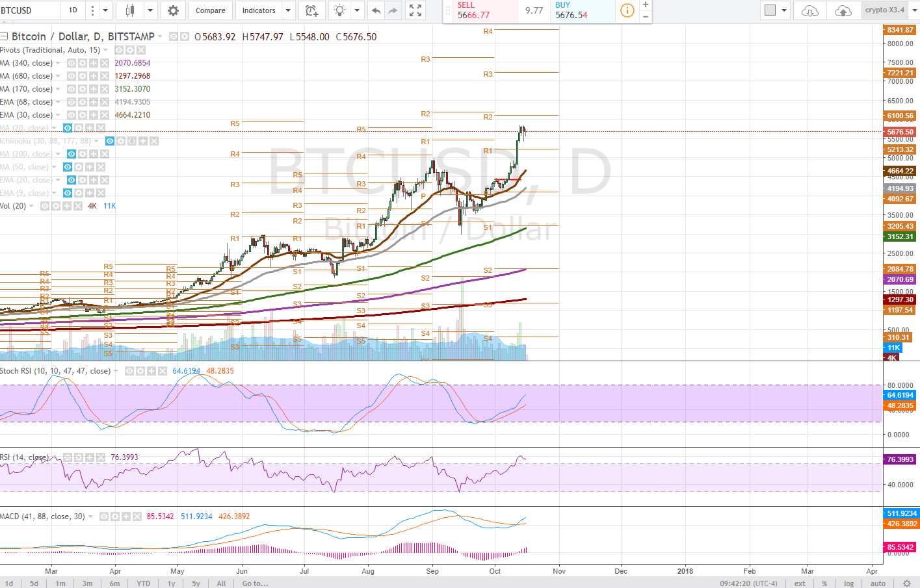This screenshot has width=920, height=588.
Task: Remove the Pivots indicator
Action: pos(141,50)
